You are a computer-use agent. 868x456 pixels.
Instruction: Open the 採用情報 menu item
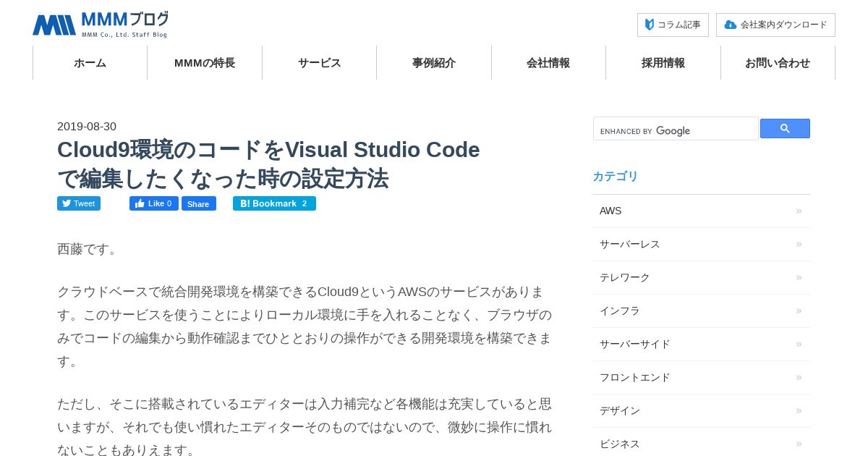pyautogui.click(x=663, y=63)
